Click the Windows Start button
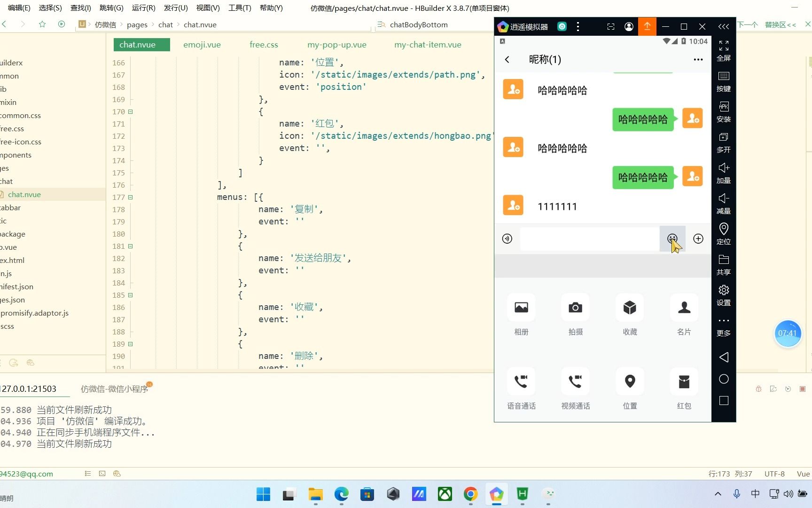Viewport: 812px width, 508px height. [263, 494]
